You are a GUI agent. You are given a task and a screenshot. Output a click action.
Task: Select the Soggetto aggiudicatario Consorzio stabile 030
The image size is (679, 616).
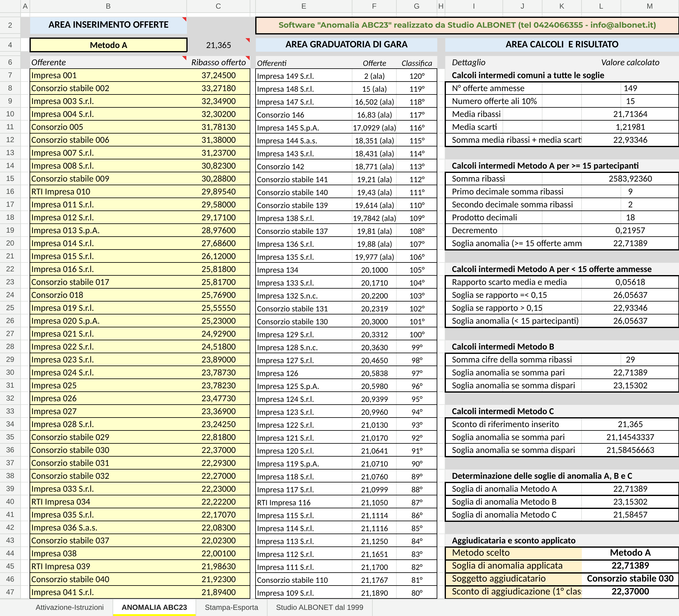630,579
